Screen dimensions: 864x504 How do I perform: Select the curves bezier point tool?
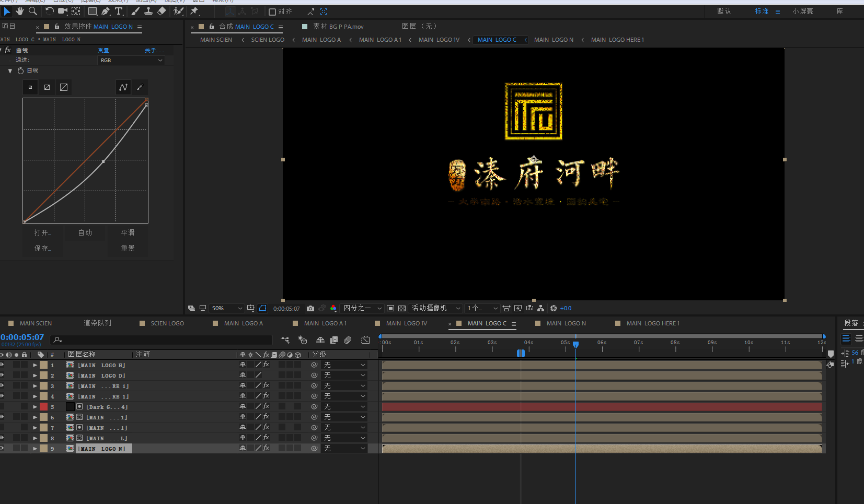[x=123, y=87]
